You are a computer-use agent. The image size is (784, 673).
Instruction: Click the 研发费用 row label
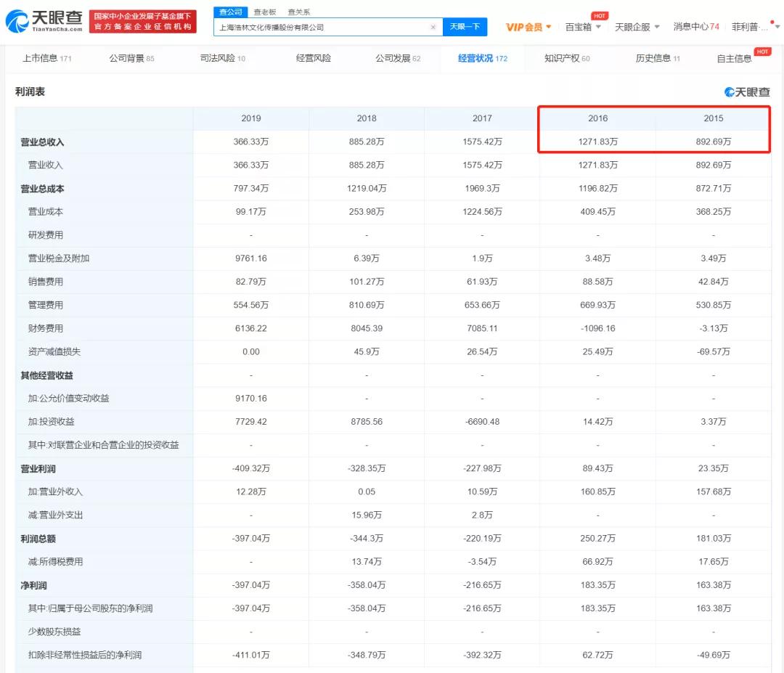46,235
